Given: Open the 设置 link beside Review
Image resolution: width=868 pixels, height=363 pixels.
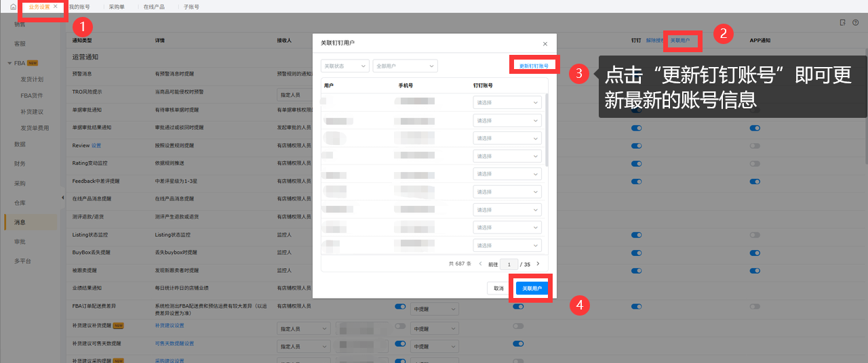Looking at the screenshot, I should [96, 146].
